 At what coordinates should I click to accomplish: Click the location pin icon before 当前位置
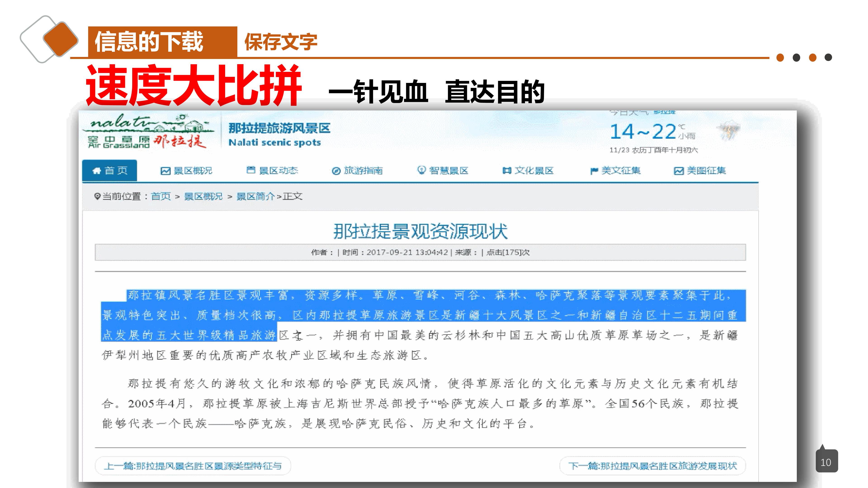(97, 196)
